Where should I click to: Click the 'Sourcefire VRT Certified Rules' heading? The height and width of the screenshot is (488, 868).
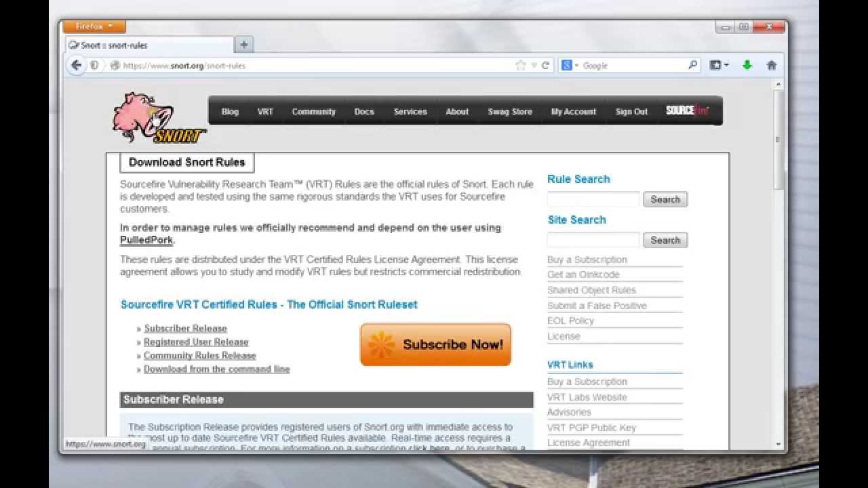coord(269,304)
